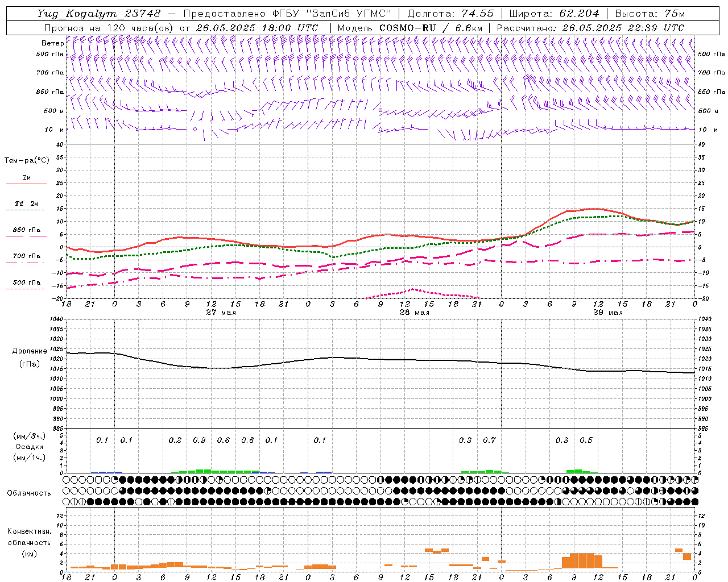Click the (мм/3ч.) units label
728x582 pixels.
click(x=29, y=436)
